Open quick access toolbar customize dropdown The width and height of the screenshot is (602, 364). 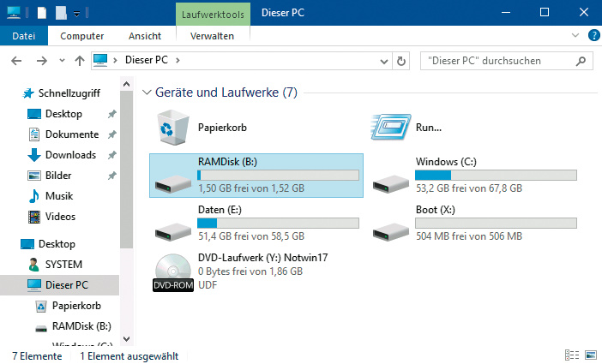77,15
